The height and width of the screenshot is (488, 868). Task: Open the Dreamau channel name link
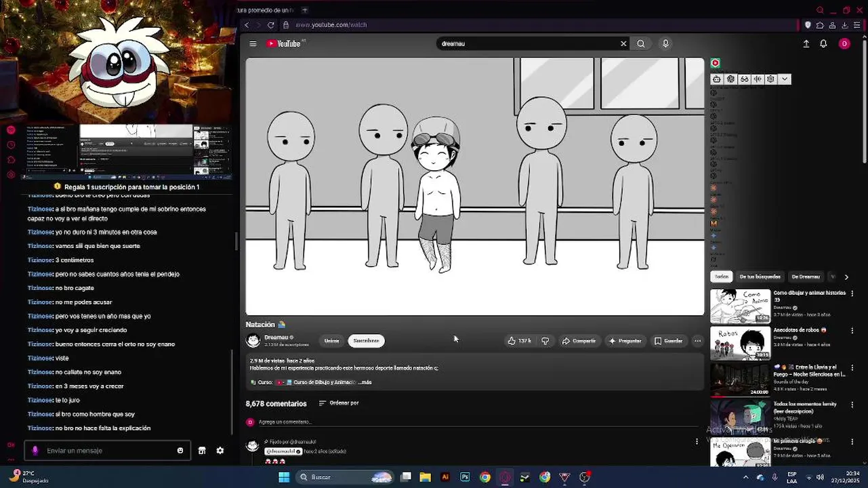click(276, 338)
